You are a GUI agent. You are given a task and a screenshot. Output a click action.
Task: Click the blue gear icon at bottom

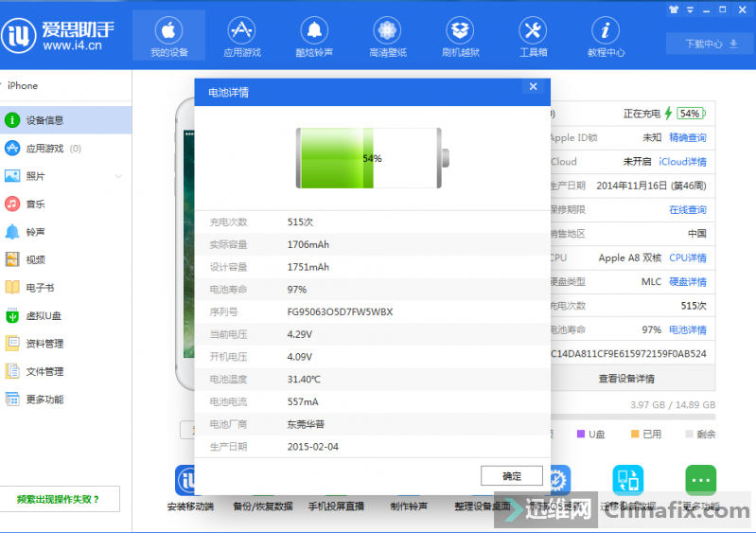point(561,480)
